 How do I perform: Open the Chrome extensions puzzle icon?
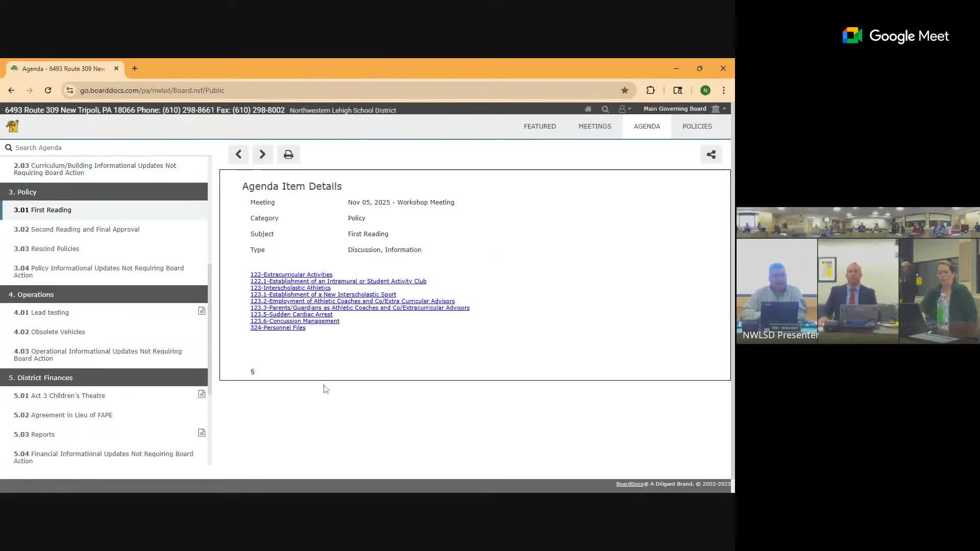(x=650, y=90)
